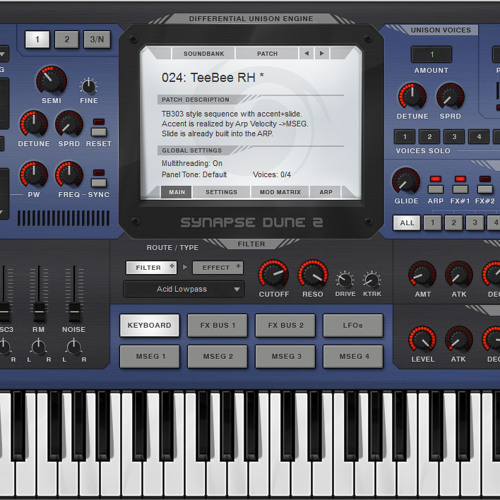Click the PW knob
Screen dimensions: 500x500
click(34, 174)
